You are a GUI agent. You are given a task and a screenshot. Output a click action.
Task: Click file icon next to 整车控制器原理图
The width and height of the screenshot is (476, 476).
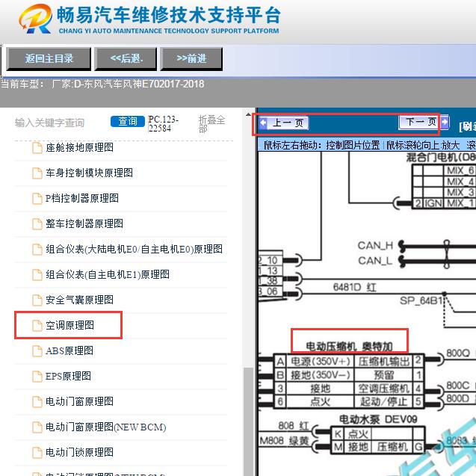[x=37, y=224]
